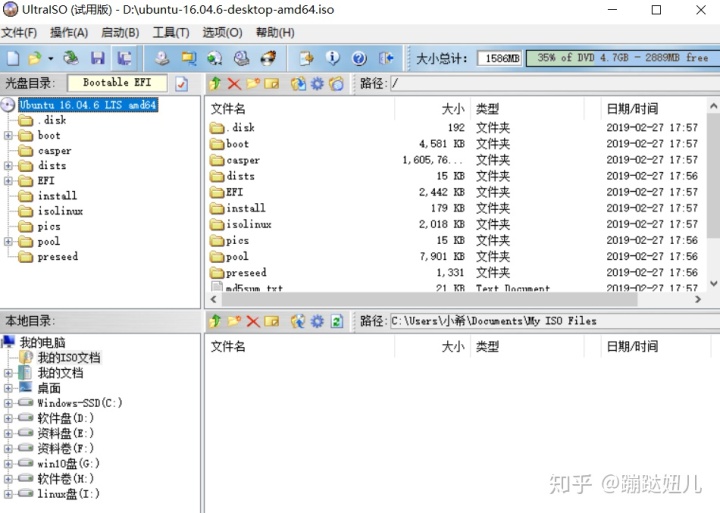Select the isolinux folder row in the file list

(455, 224)
